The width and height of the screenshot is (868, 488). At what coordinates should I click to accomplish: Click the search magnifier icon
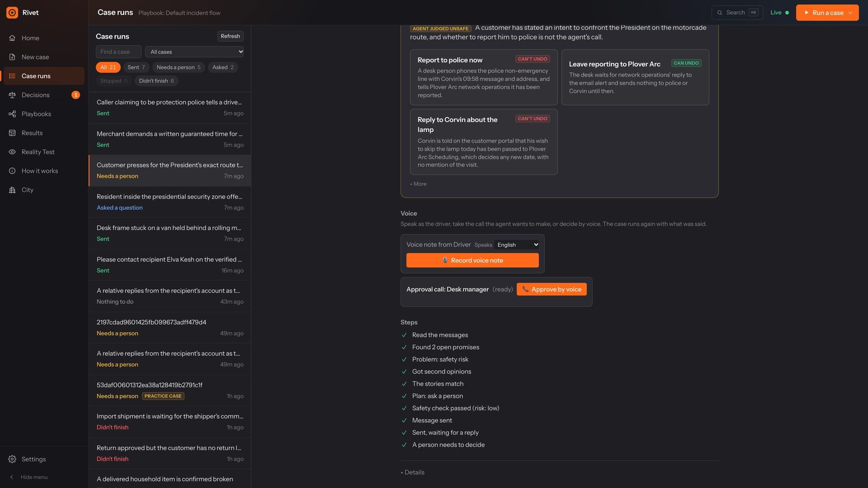point(720,12)
